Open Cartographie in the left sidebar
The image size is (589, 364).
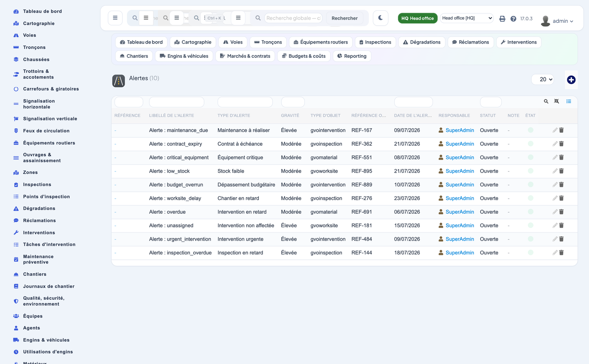click(39, 24)
